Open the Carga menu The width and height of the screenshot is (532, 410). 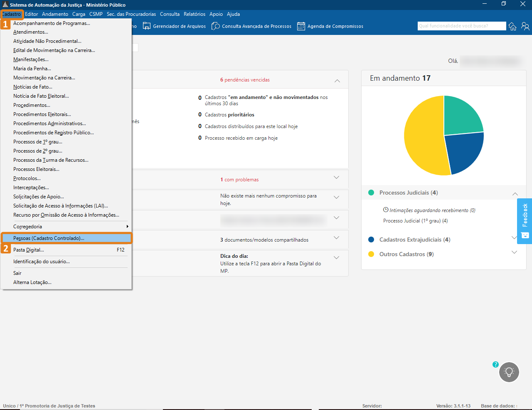coord(79,14)
